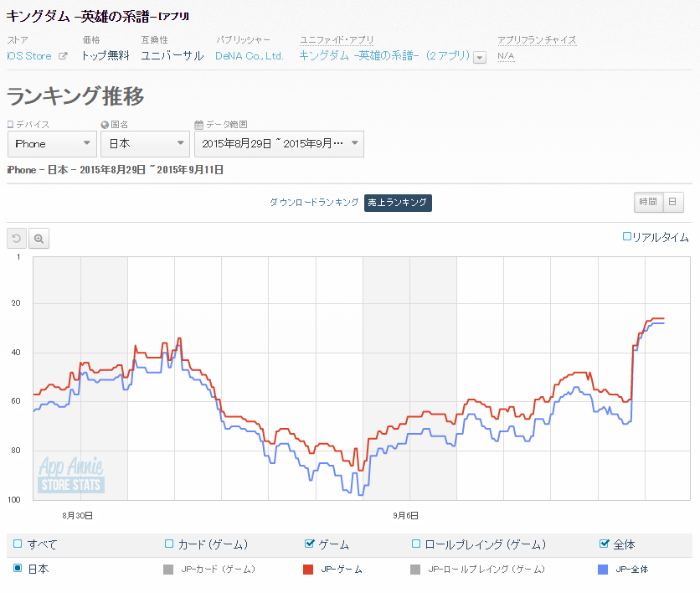Uncheck the 全体 checkbox
This screenshot has height=593, width=700.
pos(604,544)
